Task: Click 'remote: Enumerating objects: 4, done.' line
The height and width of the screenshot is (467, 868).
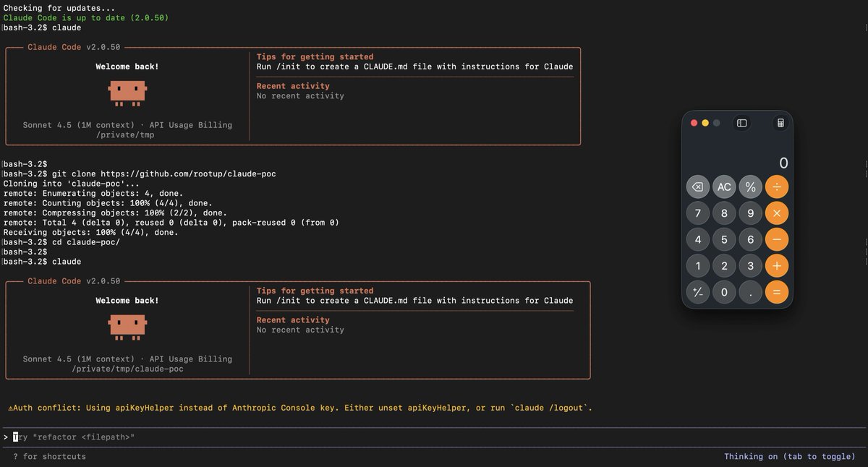Action: [93, 194]
